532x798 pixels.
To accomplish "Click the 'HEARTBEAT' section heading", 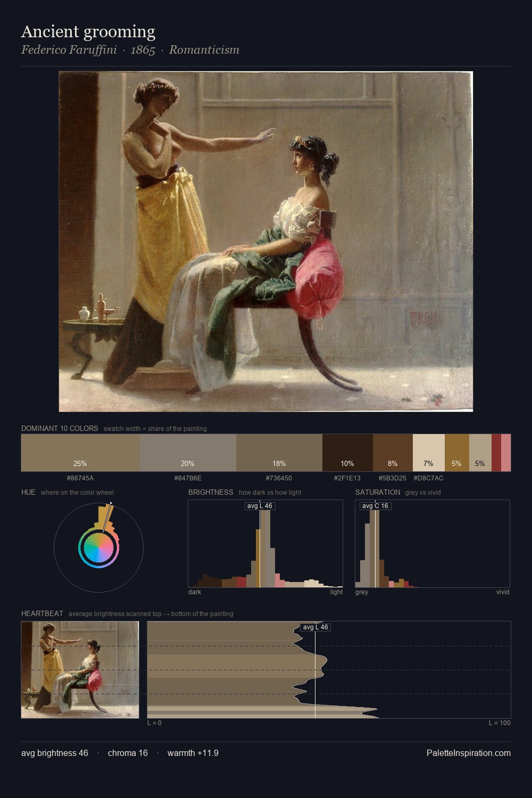I will pyautogui.click(x=42, y=613).
